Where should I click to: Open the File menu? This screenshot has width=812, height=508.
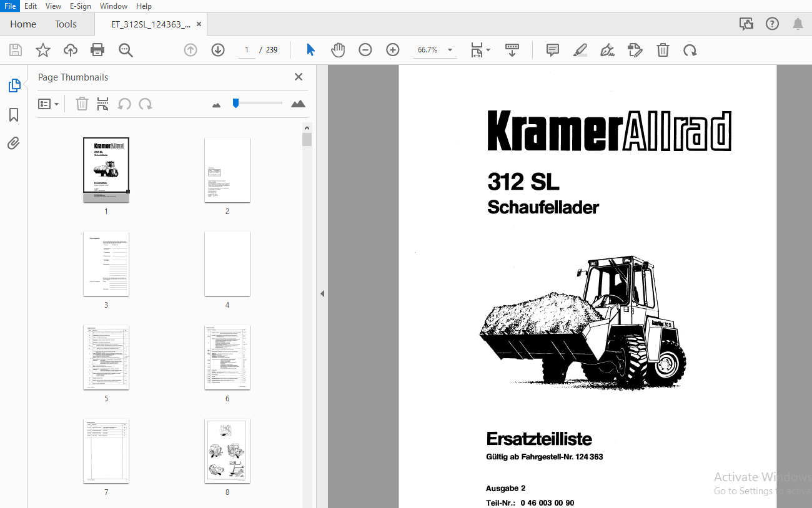tap(10, 6)
